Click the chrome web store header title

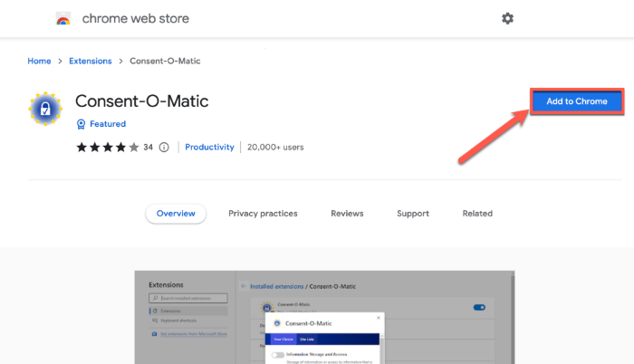point(136,19)
